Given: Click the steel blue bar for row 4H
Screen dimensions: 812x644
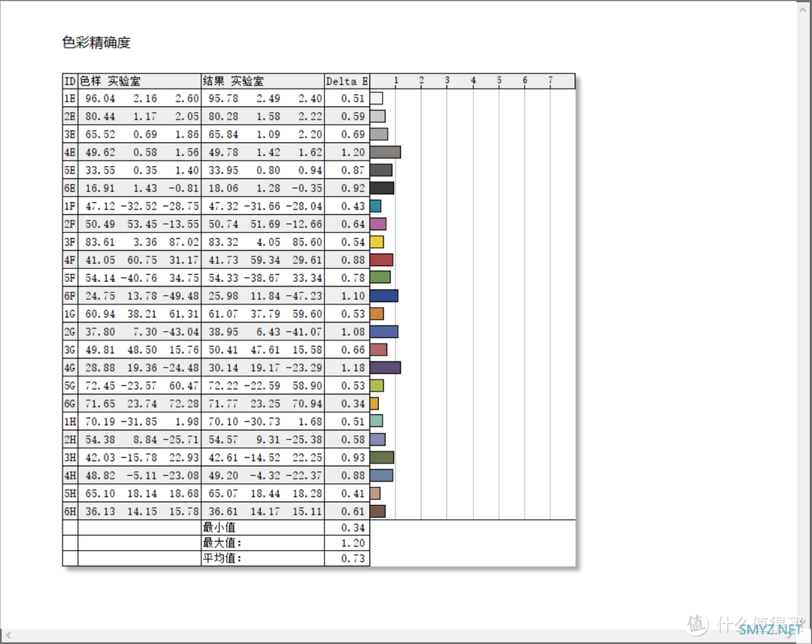Looking at the screenshot, I should pos(382,475).
